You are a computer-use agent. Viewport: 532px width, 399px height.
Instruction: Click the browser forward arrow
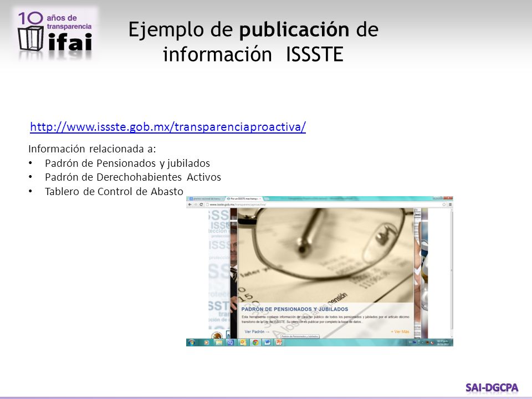point(196,204)
